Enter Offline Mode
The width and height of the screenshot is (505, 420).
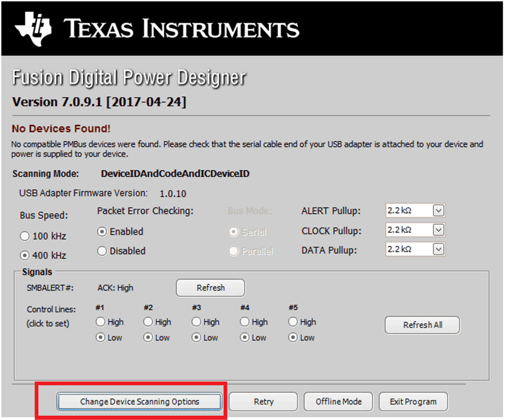click(x=338, y=402)
